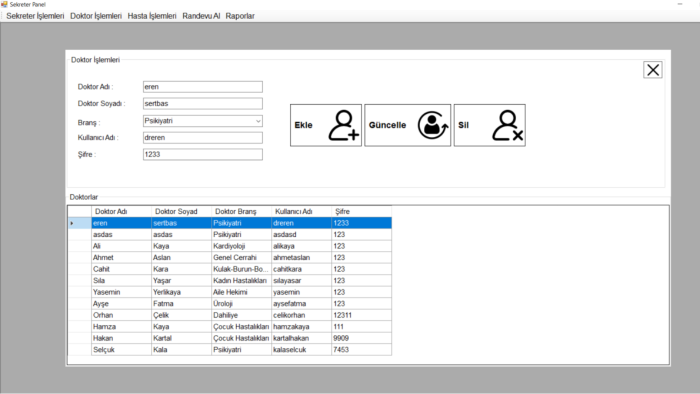
Task: Click the 'Yerlikaya' surname cell
Action: 181,292
